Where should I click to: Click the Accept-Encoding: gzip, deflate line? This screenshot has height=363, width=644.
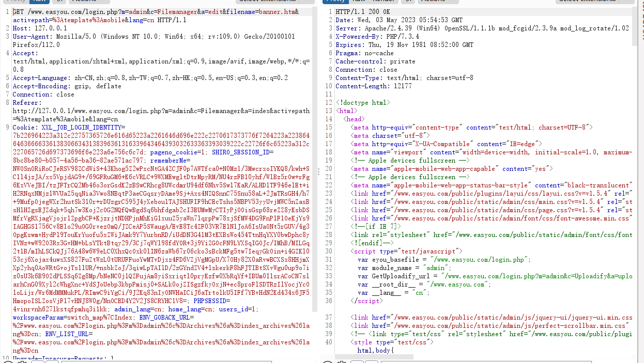click(x=67, y=86)
